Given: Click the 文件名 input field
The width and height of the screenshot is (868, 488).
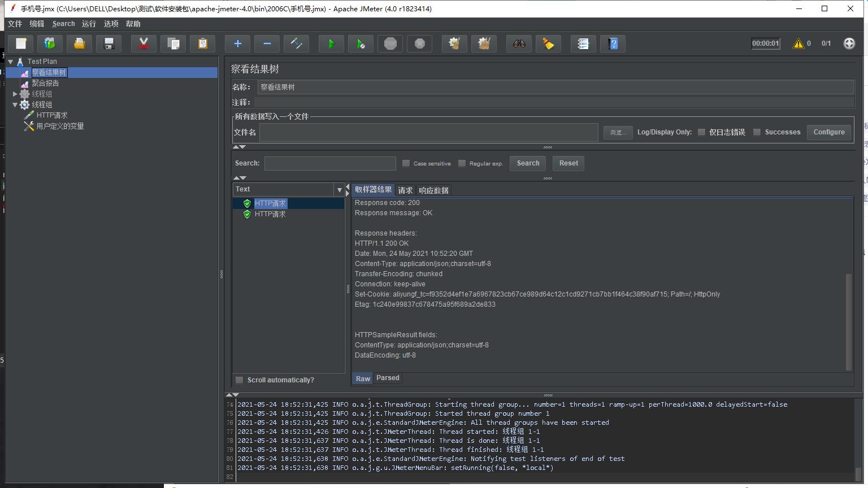Looking at the screenshot, I should [x=429, y=132].
